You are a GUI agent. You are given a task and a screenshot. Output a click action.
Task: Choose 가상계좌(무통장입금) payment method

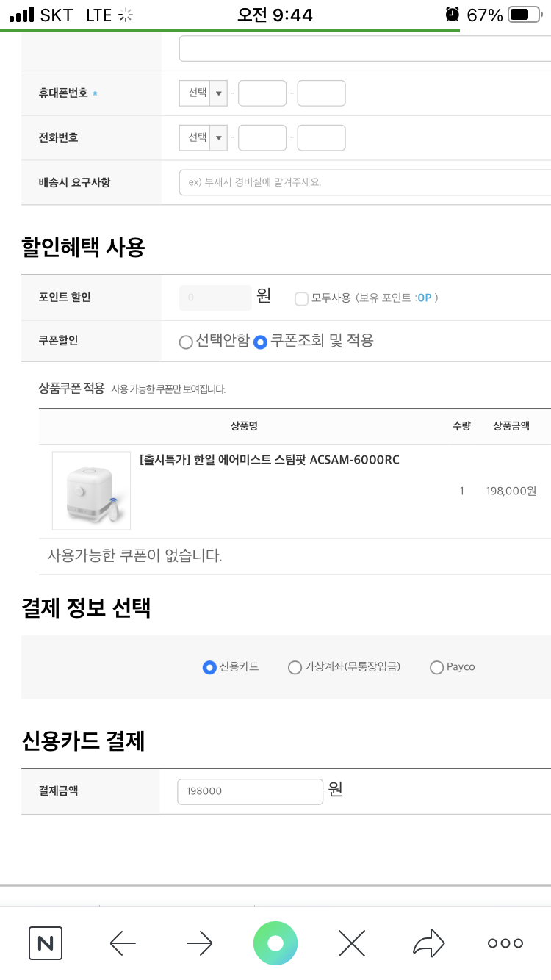(x=295, y=667)
